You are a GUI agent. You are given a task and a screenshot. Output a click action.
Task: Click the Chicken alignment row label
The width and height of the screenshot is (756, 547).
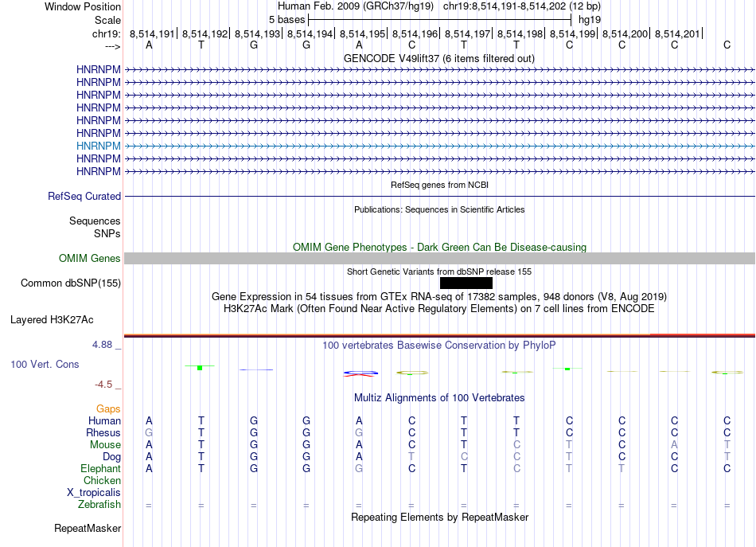coord(102,480)
